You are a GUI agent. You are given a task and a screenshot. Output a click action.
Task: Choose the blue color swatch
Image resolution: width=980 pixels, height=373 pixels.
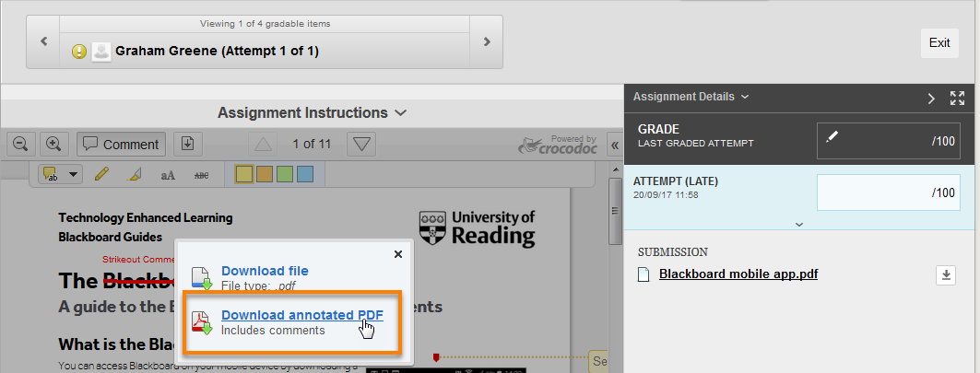tap(305, 174)
